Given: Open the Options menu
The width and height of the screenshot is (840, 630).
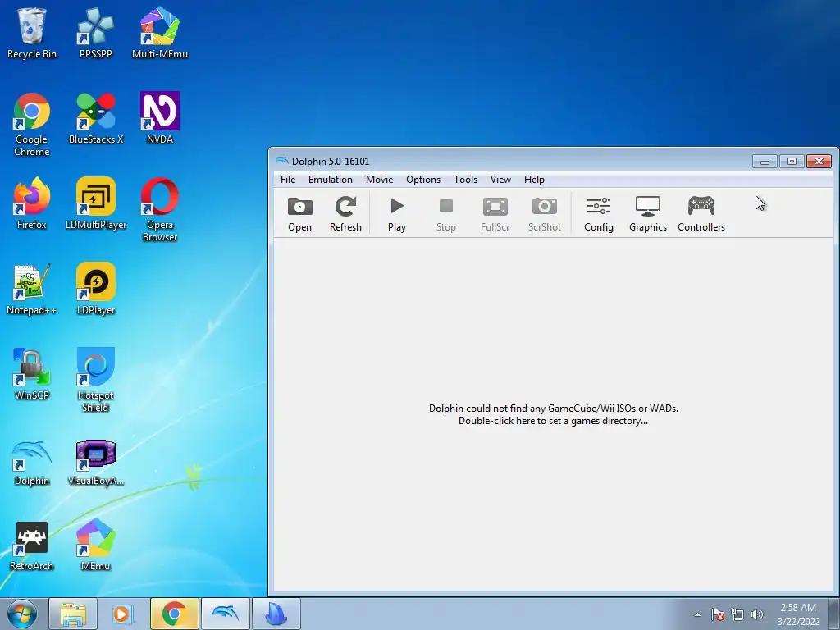Looking at the screenshot, I should coord(423,180).
